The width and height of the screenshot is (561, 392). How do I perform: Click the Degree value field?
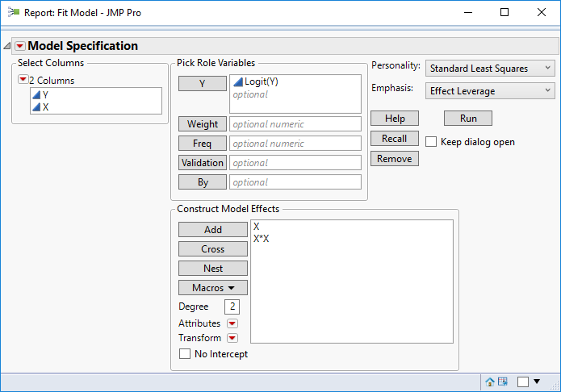click(x=232, y=307)
